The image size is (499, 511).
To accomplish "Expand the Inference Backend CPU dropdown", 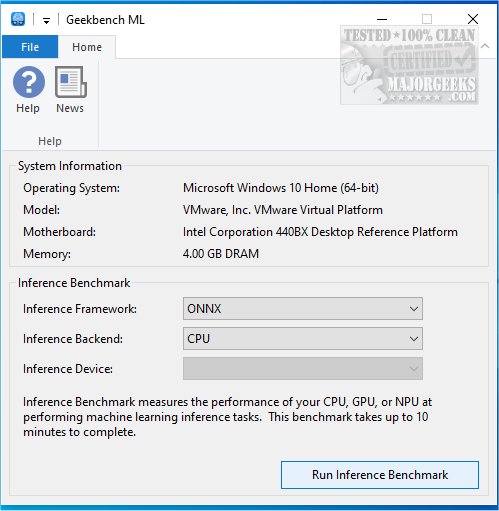I will (303, 339).
